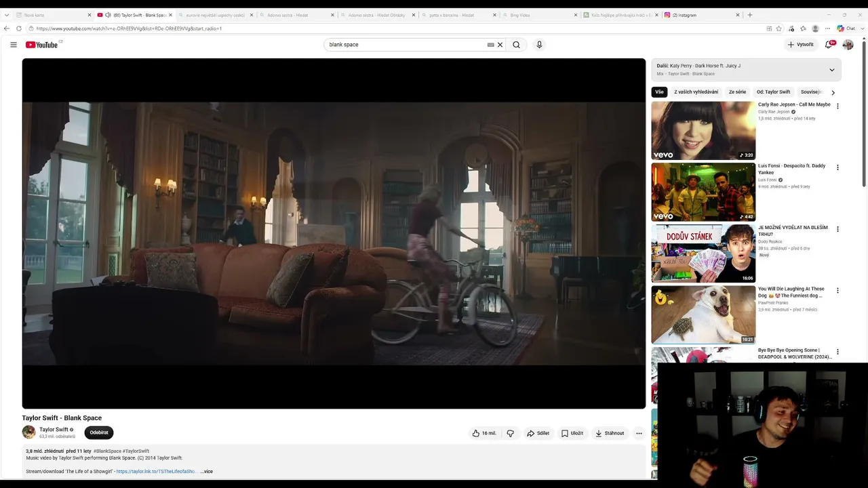Open more actions under the video
Viewport: 868px width, 488px height.
click(639, 433)
